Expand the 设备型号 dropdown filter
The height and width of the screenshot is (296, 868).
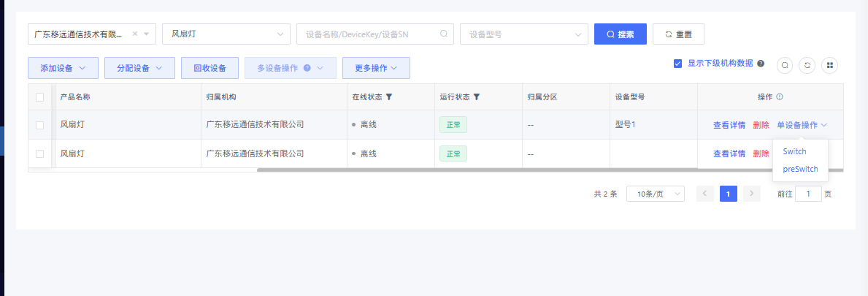(x=523, y=34)
